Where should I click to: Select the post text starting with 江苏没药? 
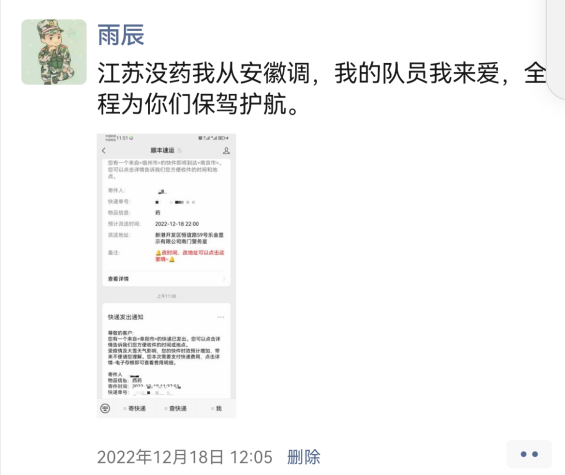[322, 88]
